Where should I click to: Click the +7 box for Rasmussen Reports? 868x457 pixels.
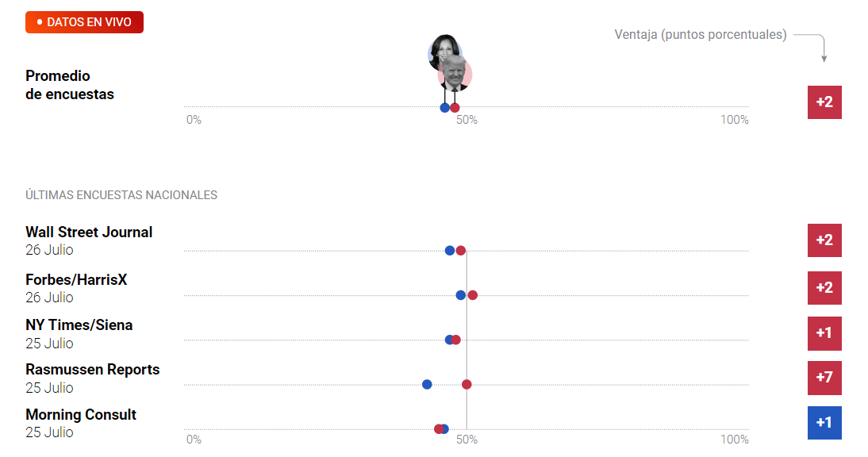[824, 378]
